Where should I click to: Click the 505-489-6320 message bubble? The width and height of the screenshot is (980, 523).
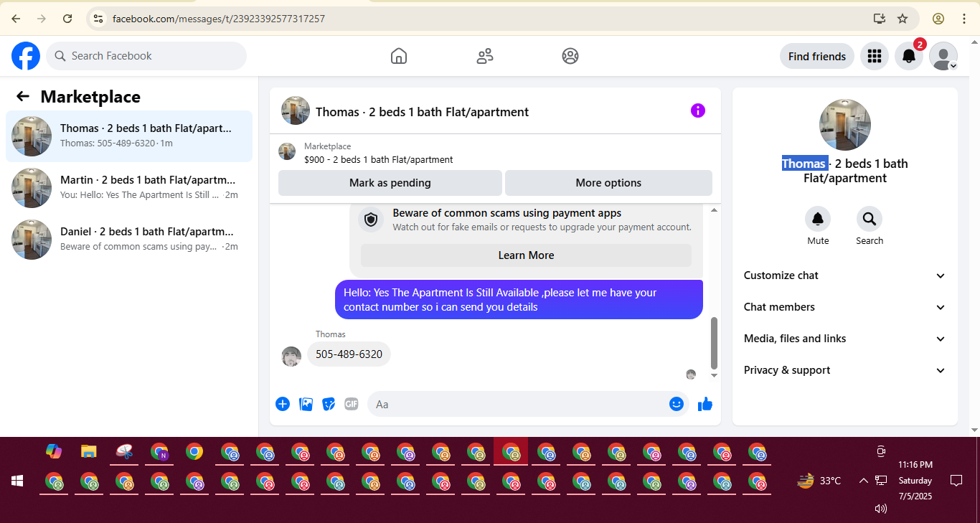pos(349,354)
